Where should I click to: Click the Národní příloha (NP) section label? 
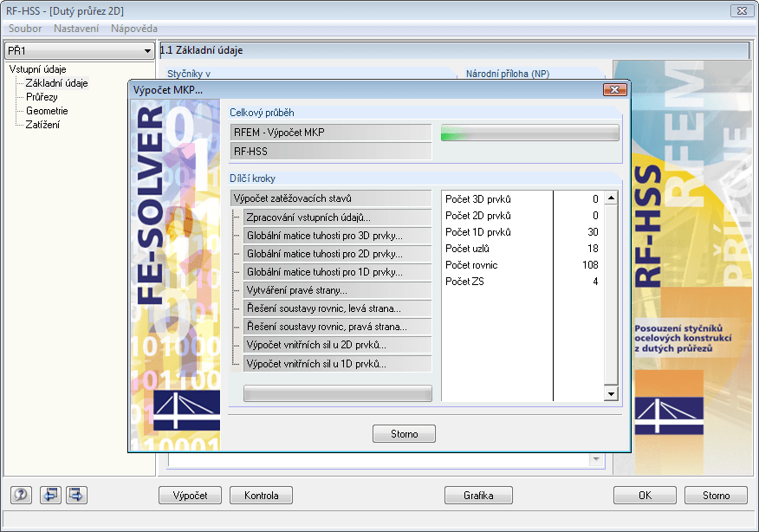(508, 74)
